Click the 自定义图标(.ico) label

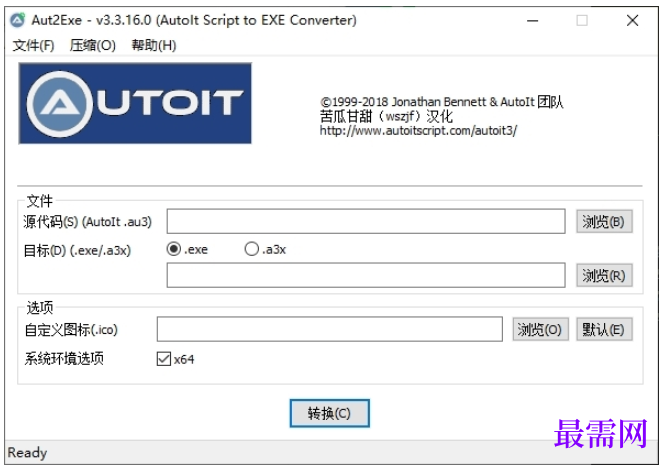tap(71, 330)
